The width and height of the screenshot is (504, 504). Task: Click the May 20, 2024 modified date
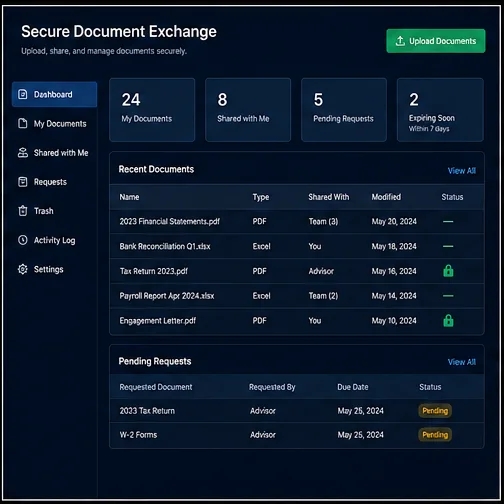[394, 221]
